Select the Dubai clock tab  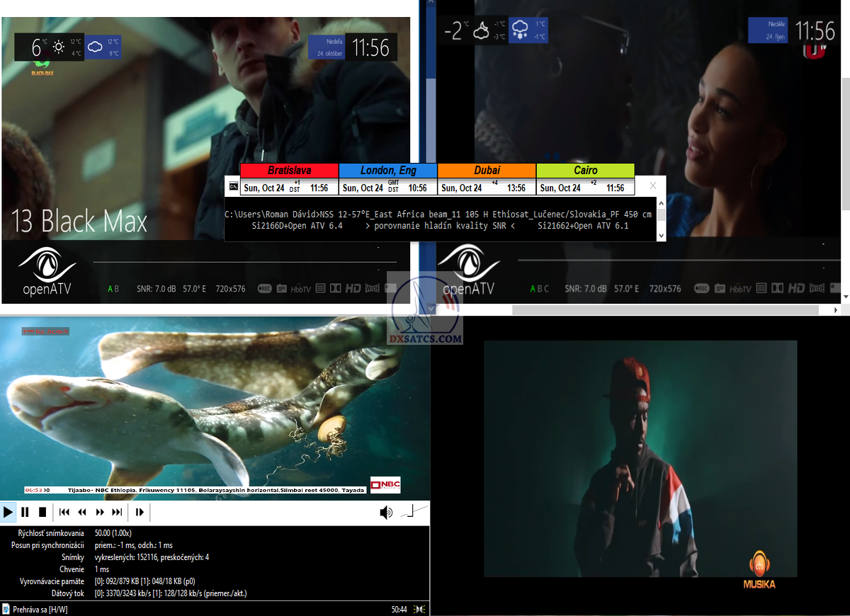[487, 171]
